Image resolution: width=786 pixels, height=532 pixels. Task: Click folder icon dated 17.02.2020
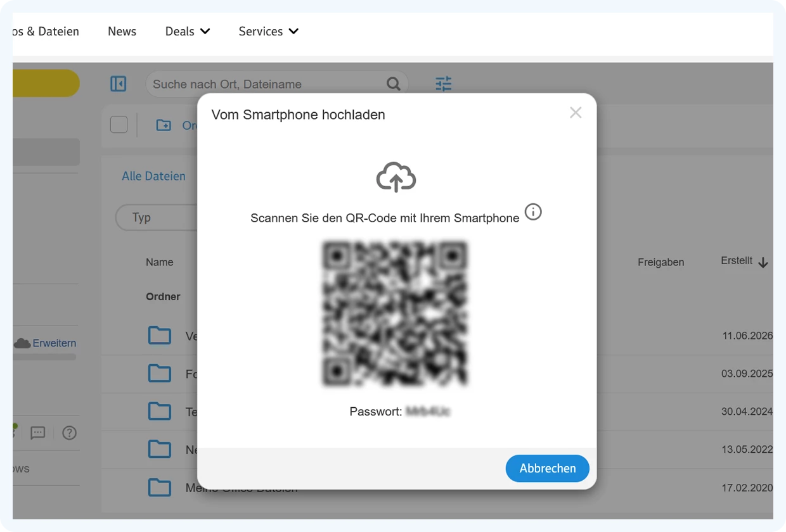click(x=160, y=488)
